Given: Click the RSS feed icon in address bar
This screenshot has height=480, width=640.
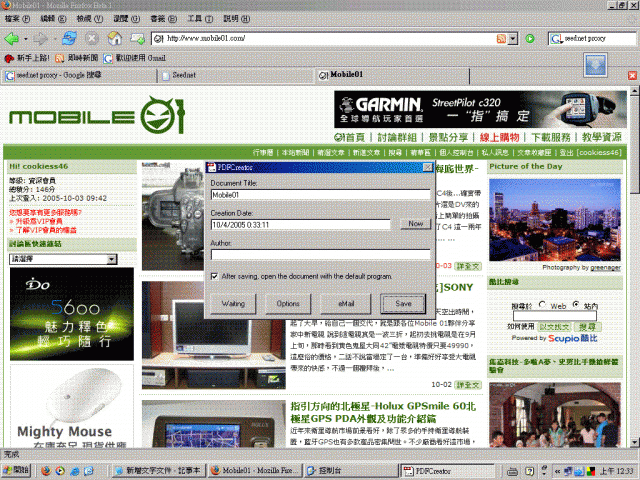Looking at the screenshot, I should (x=501, y=38).
